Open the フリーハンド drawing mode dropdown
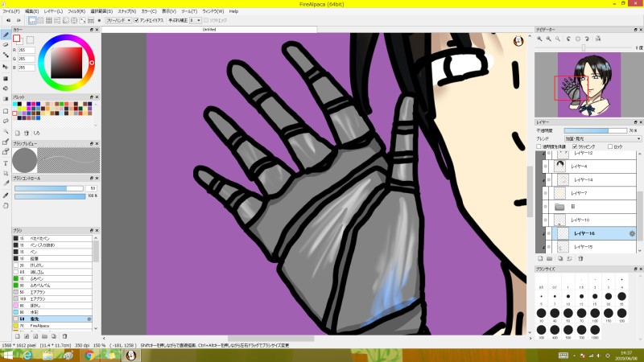644x362 pixels. 118,20
